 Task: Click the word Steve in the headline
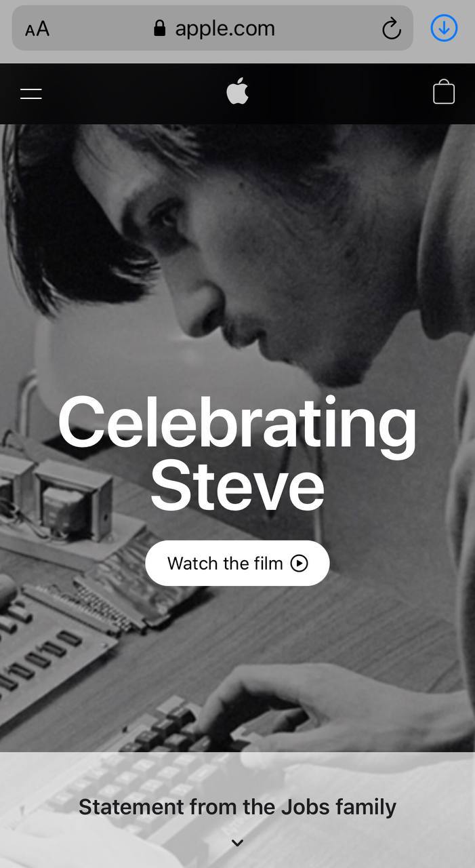(237, 486)
